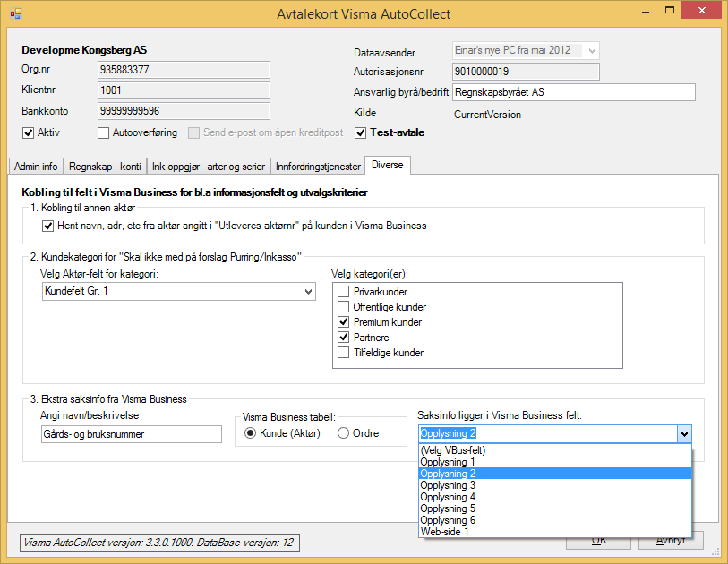Open the Dataavsender dropdown
The height and width of the screenshot is (564, 728).
[x=592, y=51]
